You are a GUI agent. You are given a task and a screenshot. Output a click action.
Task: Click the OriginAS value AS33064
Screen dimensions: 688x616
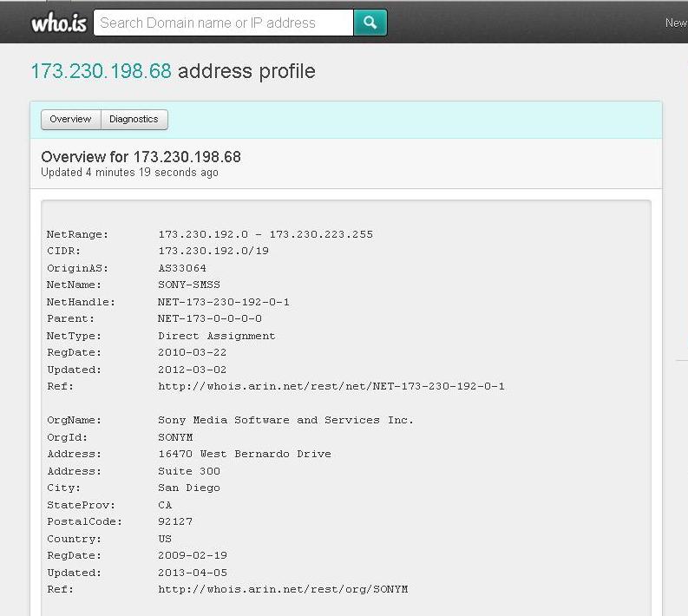[x=182, y=268]
